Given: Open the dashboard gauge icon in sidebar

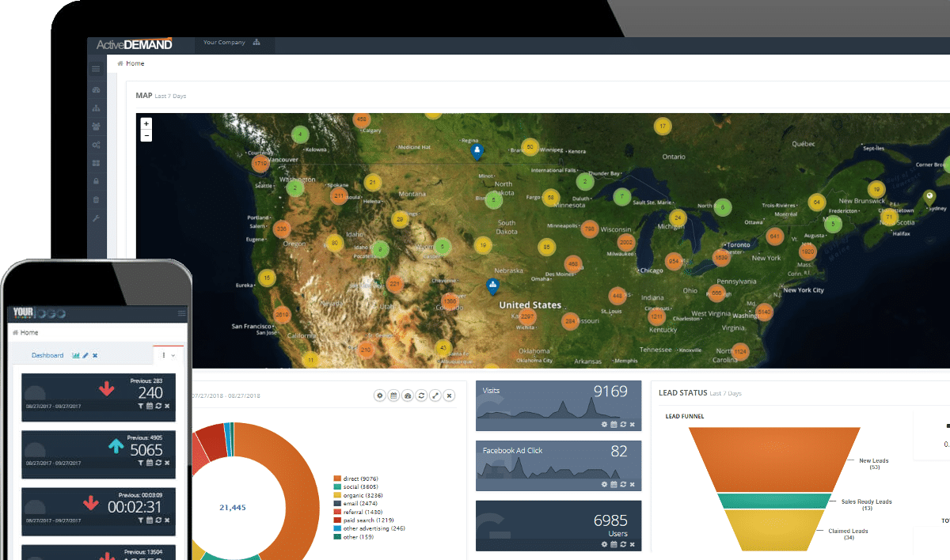Looking at the screenshot, I should (x=96, y=90).
